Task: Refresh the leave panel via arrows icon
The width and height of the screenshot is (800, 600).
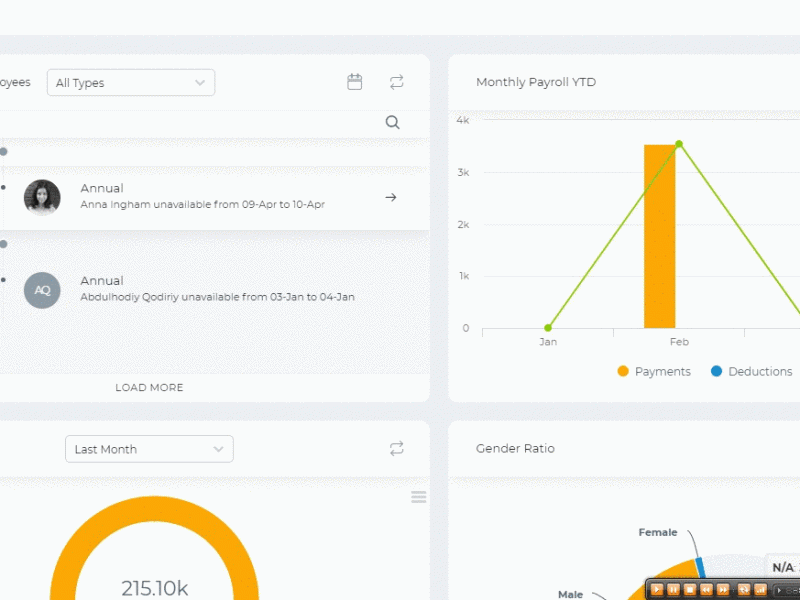Action: (396, 82)
